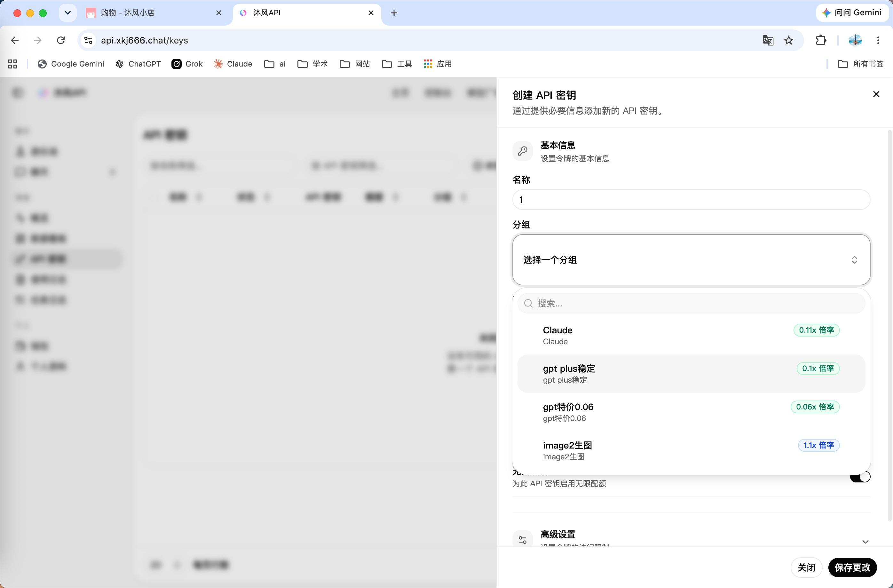This screenshot has width=893, height=588.
Task: Bookmark this page with the star
Action: (x=789, y=40)
